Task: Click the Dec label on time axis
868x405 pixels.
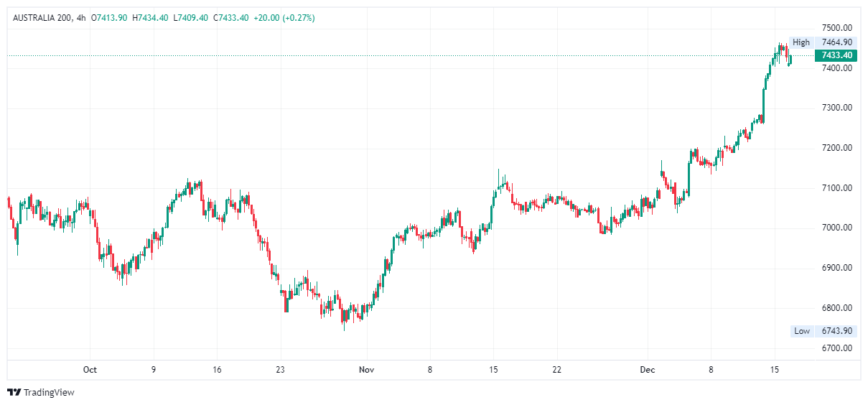Action: point(648,370)
